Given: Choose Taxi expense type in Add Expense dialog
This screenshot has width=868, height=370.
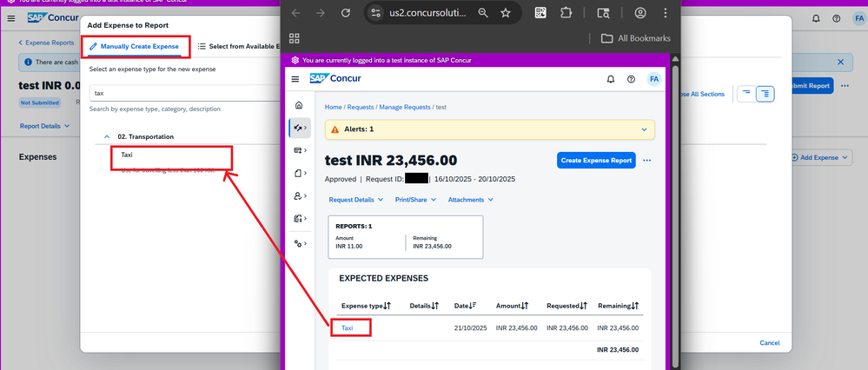Looking at the screenshot, I should tap(127, 155).
